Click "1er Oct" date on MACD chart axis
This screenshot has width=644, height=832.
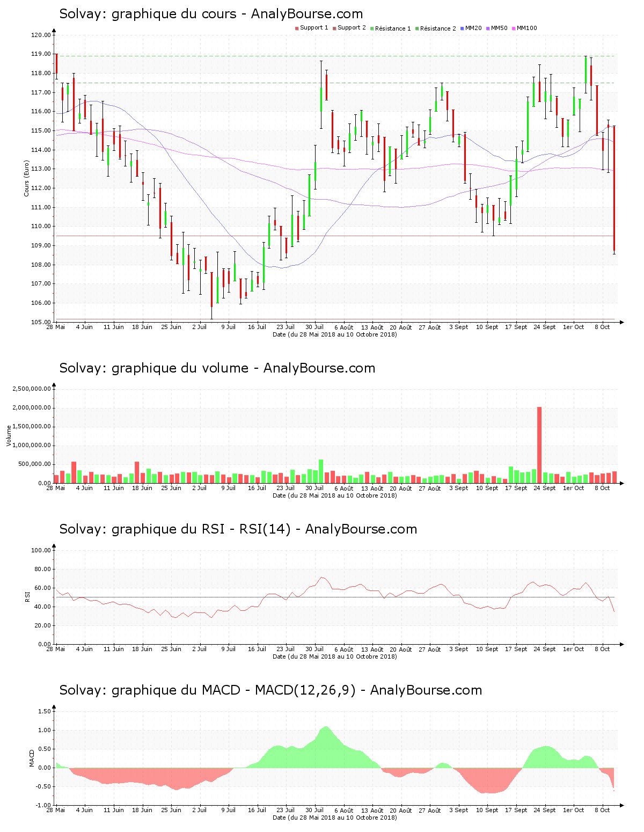click(x=573, y=811)
